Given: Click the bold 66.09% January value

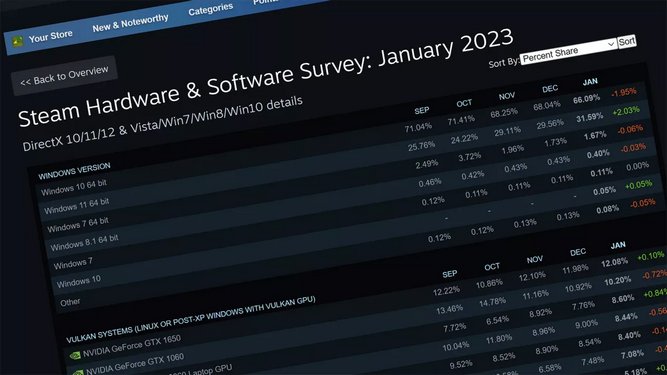Looking at the screenshot, I should tap(587, 99).
